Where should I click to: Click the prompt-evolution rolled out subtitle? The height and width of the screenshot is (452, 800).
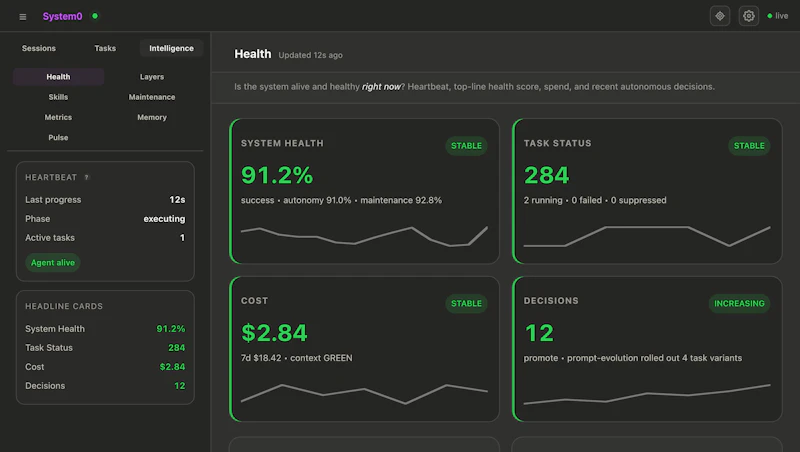[x=633, y=358]
